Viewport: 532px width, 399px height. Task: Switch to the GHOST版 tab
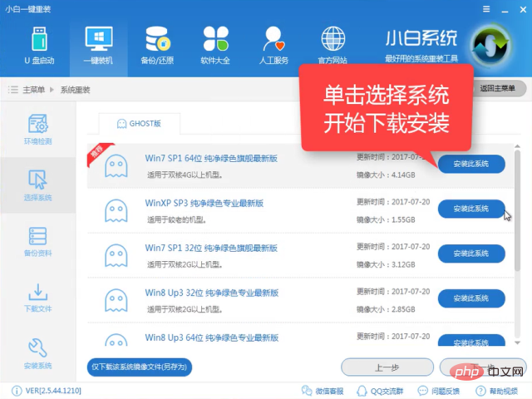coord(138,123)
